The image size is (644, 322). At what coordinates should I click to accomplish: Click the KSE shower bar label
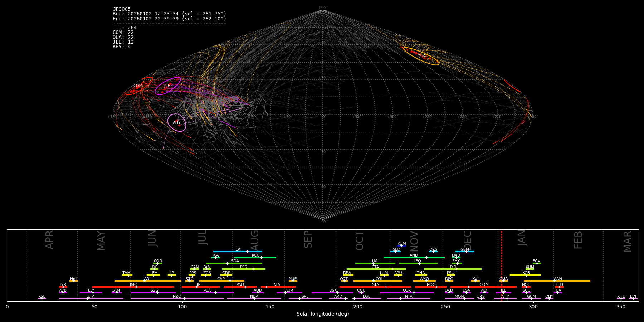[42, 297]
